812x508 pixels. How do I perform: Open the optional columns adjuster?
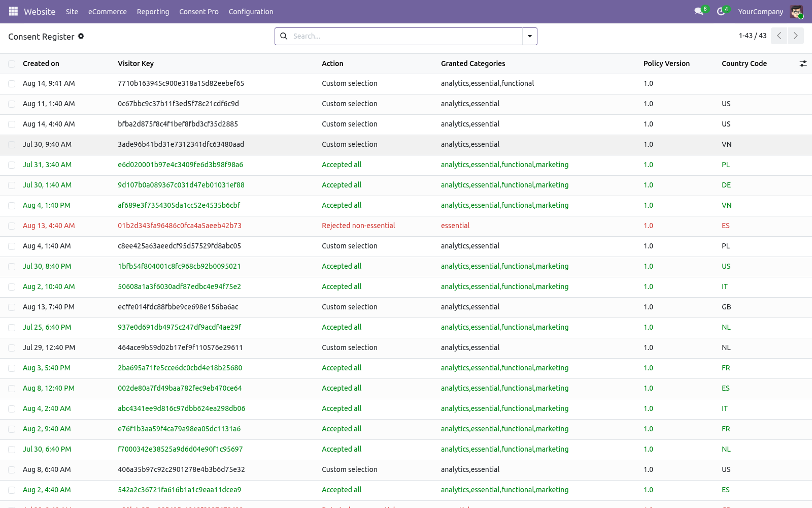pos(803,63)
